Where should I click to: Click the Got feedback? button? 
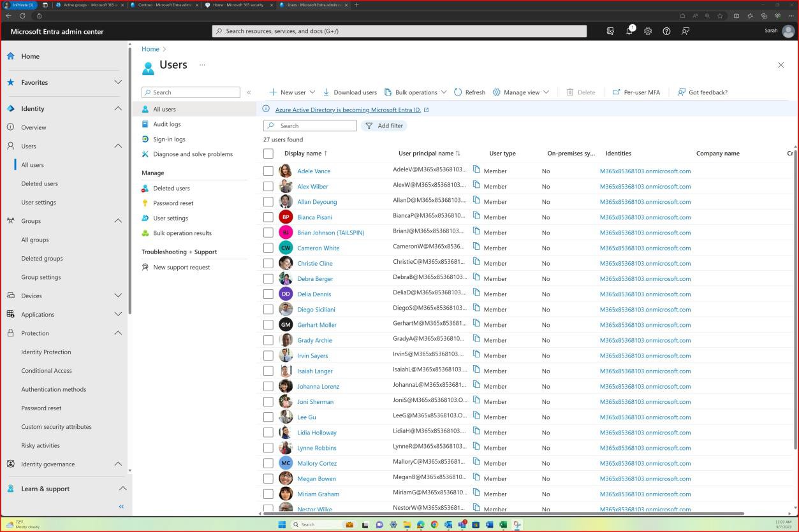click(703, 92)
